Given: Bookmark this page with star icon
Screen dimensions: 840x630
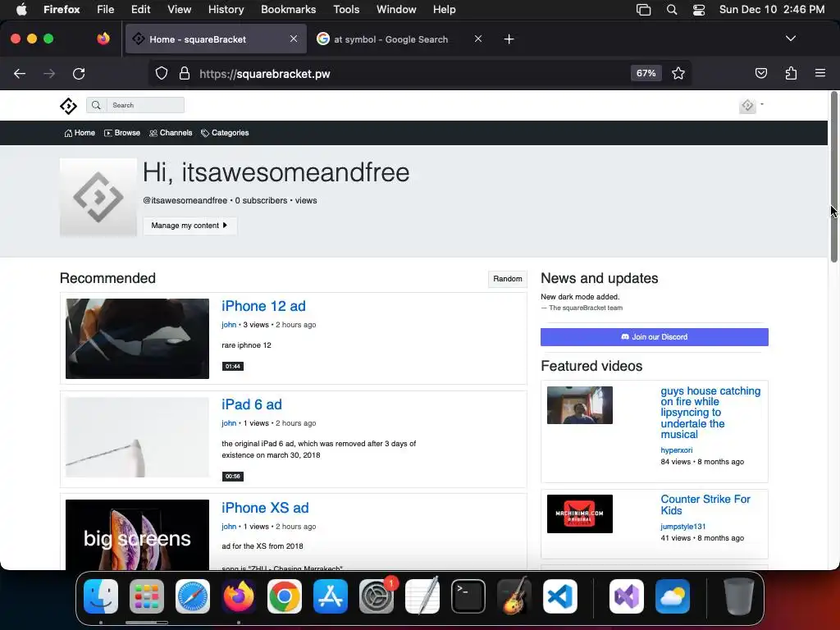Looking at the screenshot, I should [678, 73].
